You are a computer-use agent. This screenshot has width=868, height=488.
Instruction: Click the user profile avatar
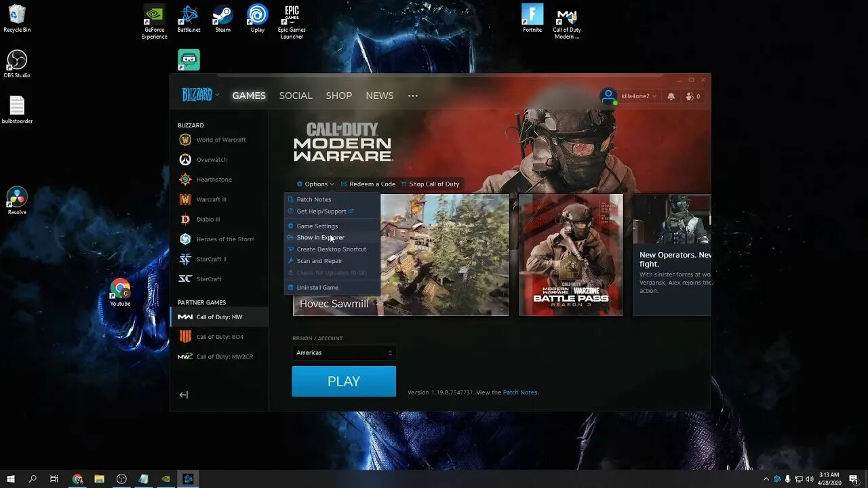[x=608, y=96]
